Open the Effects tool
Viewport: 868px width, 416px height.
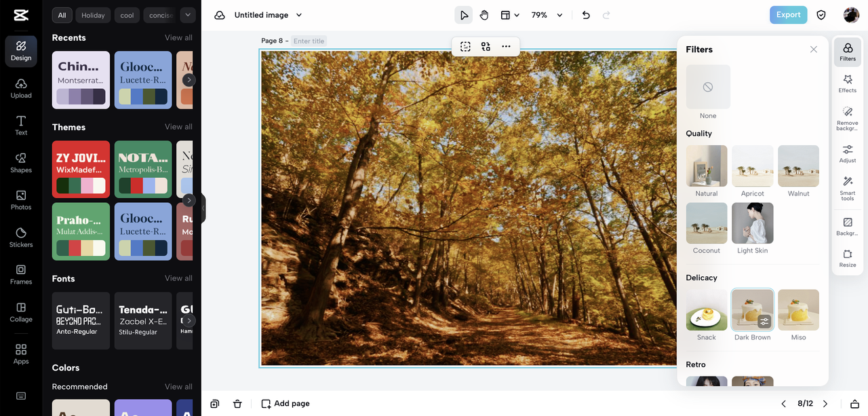tap(848, 84)
